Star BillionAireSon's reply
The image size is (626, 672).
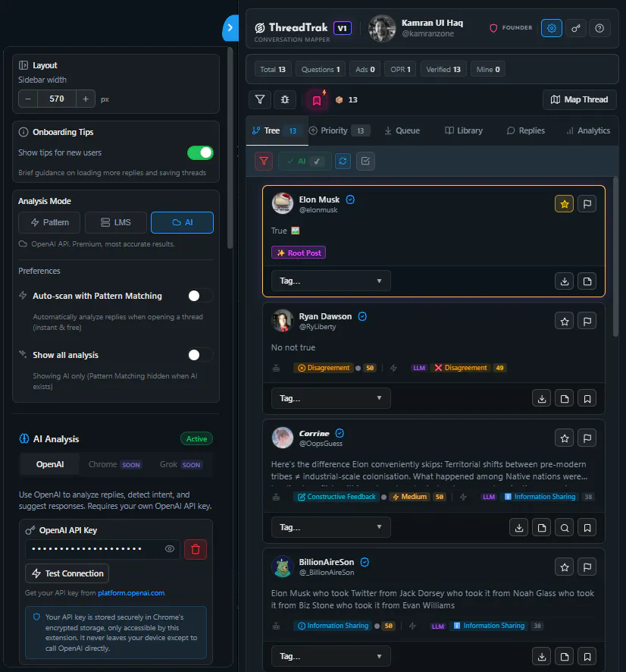[565, 567]
